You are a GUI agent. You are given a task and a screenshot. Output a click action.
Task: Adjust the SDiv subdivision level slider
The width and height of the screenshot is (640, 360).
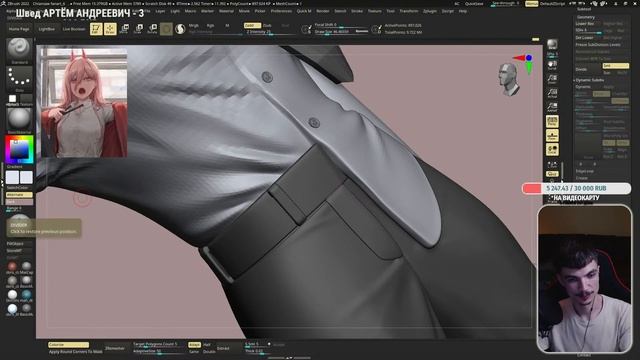tap(588, 31)
